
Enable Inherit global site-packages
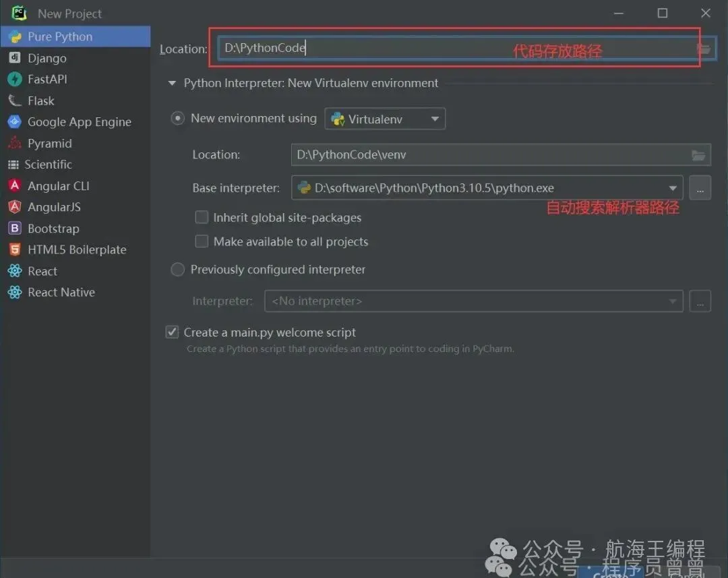(202, 217)
